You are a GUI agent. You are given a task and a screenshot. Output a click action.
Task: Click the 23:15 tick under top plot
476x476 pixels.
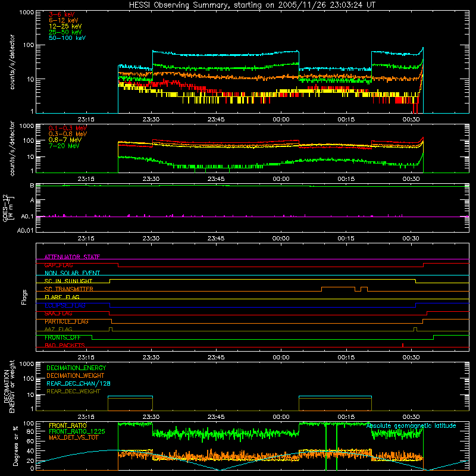[x=86, y=120]
